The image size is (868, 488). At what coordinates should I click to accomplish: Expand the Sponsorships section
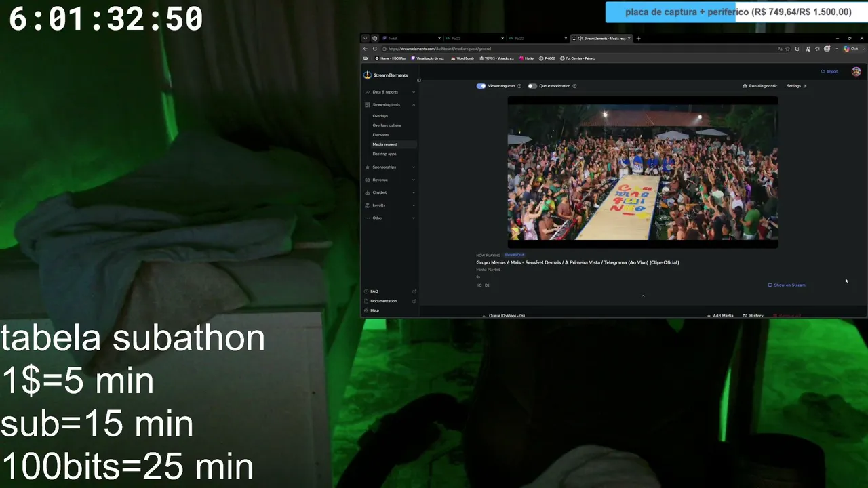[390, 167]
